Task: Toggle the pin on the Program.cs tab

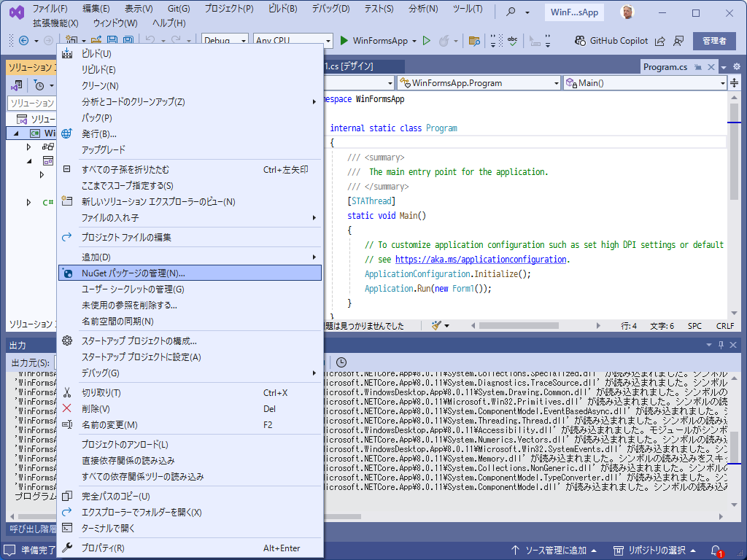Action: pos(697,67)
